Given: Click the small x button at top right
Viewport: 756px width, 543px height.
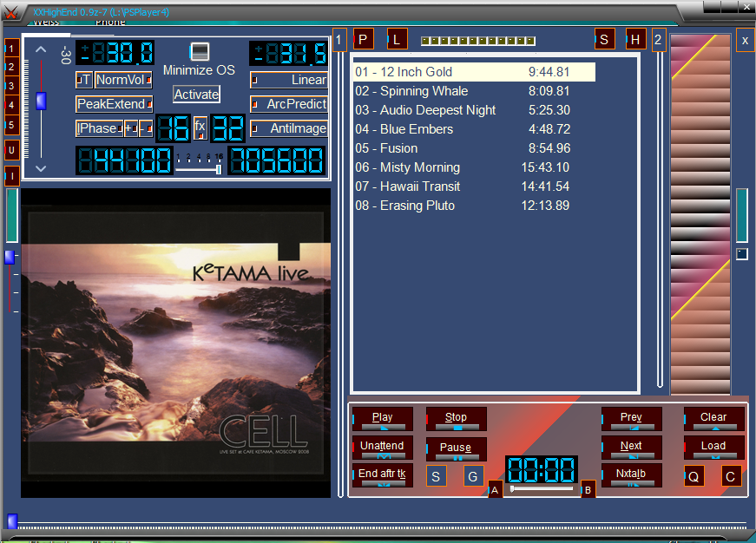Looking at the screenshot, I should [x=745, y=41].
